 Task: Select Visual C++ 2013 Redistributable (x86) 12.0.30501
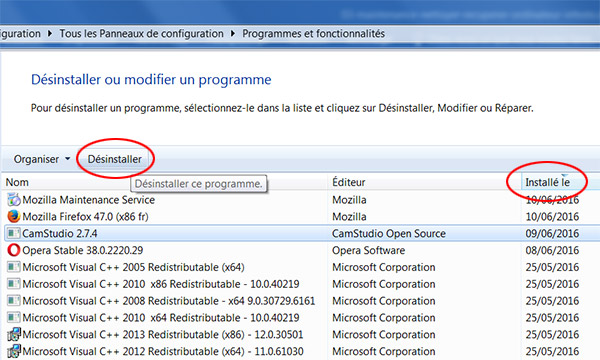tap(163, 334)
